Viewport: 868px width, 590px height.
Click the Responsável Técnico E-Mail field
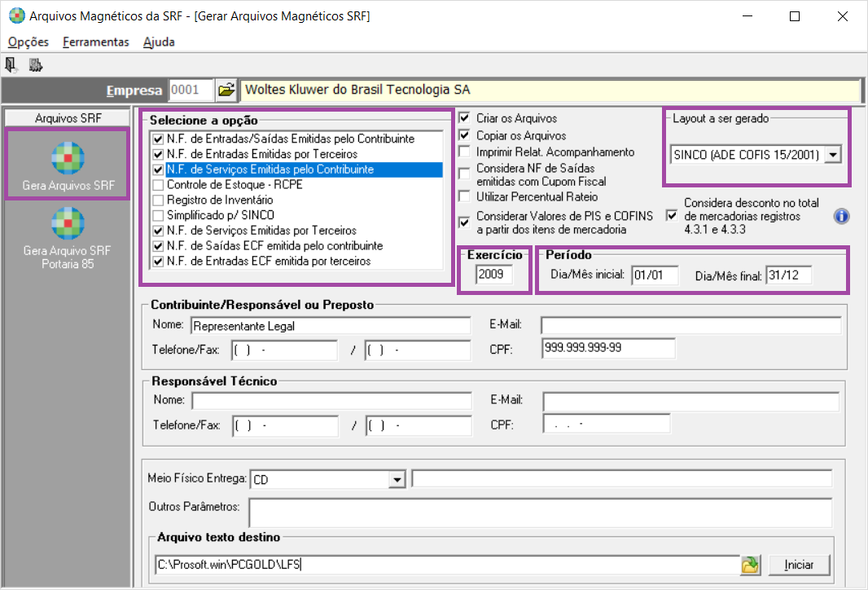(690, 401)
